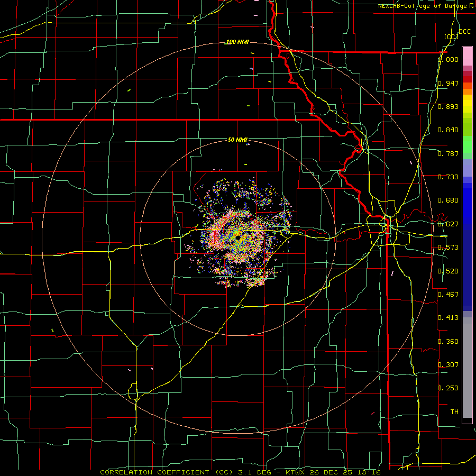Click the [CC] legend unit label
476x476 pixels.
[451, 36]
